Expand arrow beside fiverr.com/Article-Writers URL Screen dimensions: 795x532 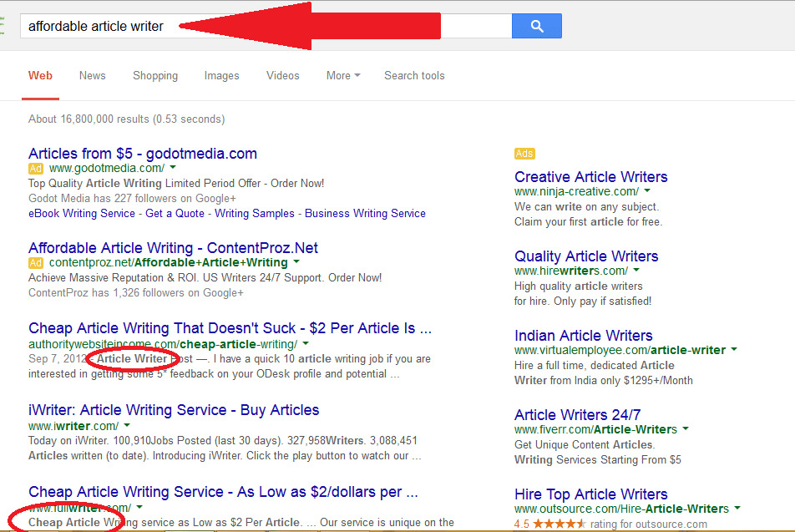pos(686,428)
